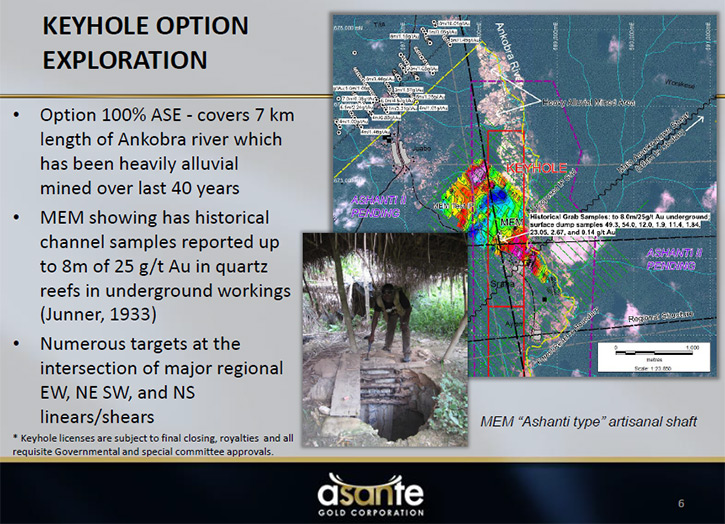Click the Keyhole licenses footnote text
Screen dimensions: 725x524
click(x=153, y=444)
